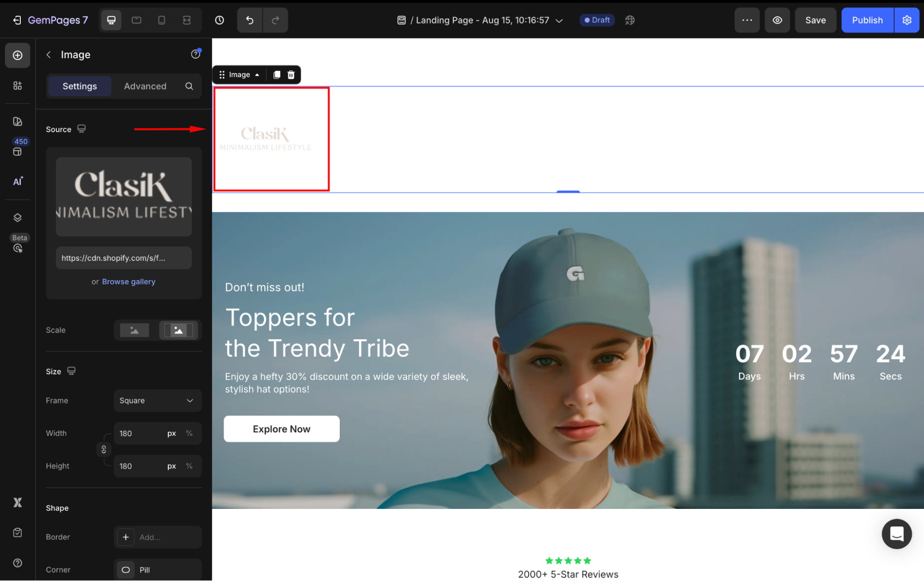Click the version history clock icon
This screenshot has width=924, height=581.
pos(220,20)
